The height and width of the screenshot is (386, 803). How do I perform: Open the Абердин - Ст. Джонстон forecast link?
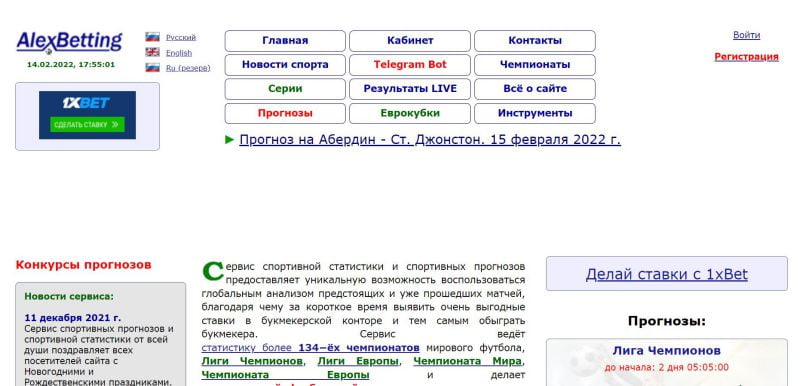point(430,140)
